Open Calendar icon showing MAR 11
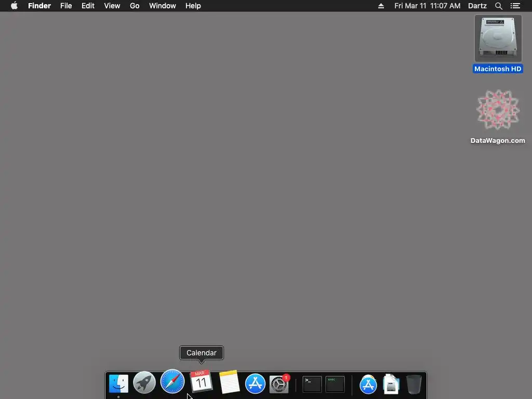Screen dimensions: 532x399 point(201,382)
